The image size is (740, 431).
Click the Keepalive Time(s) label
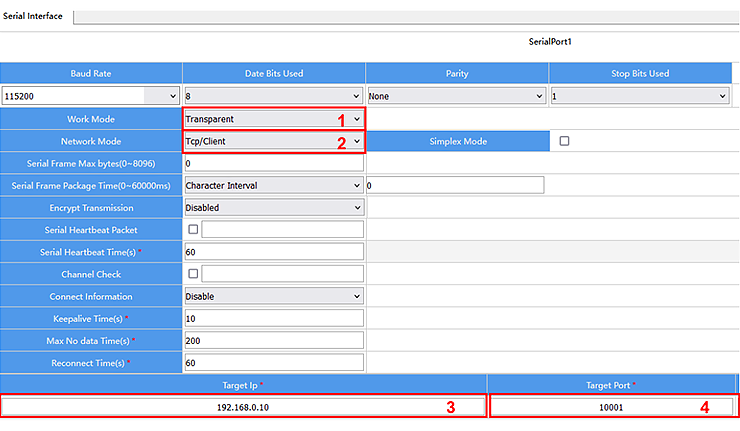pyautogui.click(x=91, y=319)
